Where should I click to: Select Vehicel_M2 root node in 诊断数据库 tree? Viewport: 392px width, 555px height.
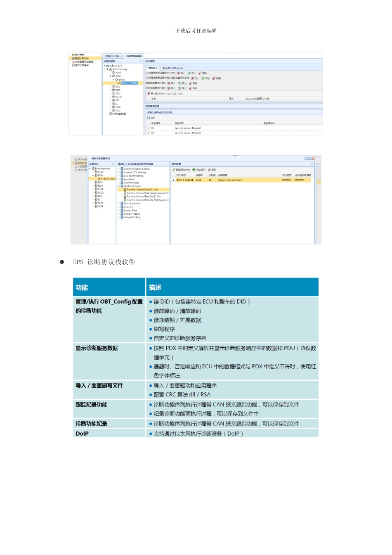114,66
